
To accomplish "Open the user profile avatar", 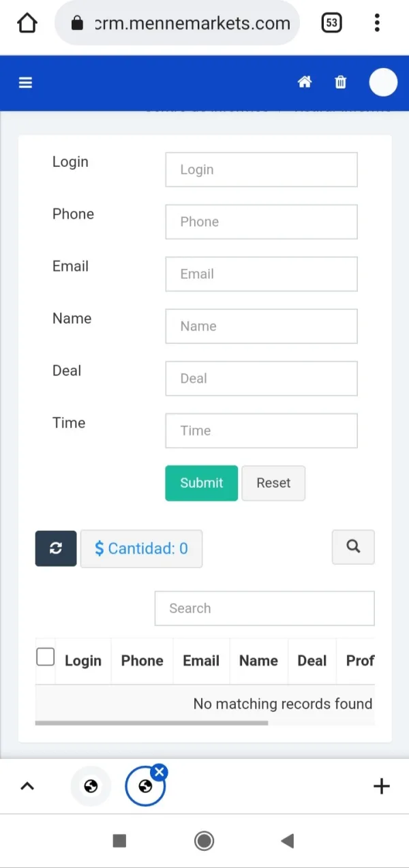I will [x=383, y=82].
